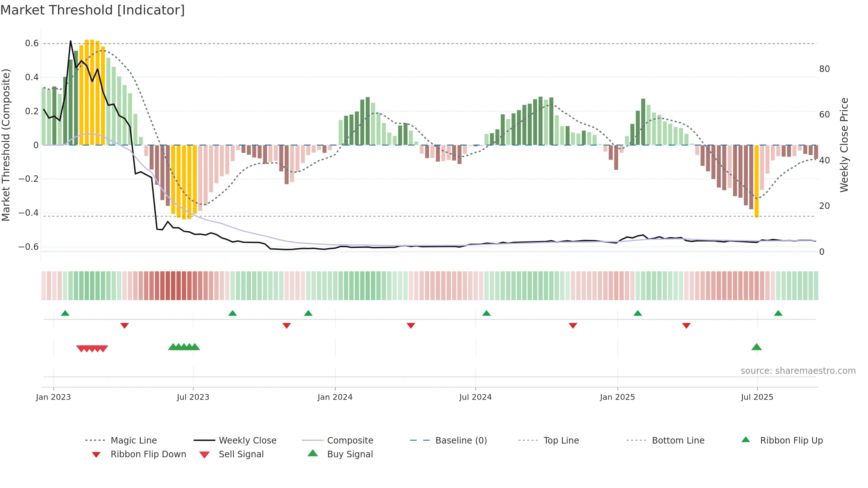Click the Market Threshold [Indicator] chart title
The image size is (868, 488).
click(x=93, y=10)
